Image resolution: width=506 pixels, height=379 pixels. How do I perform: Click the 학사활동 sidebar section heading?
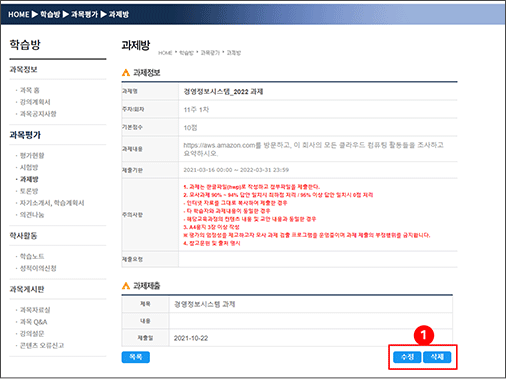(23, 236)
